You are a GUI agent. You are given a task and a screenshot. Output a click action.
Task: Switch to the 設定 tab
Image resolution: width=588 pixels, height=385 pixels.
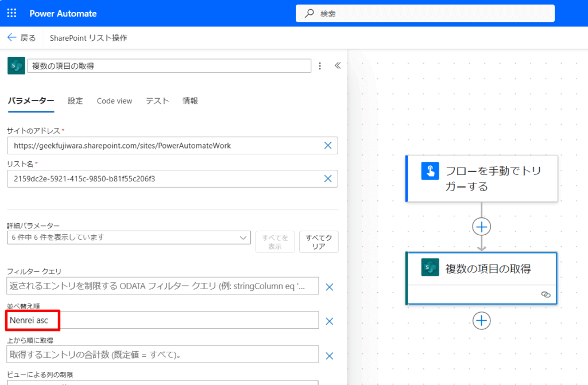(75, 101)
